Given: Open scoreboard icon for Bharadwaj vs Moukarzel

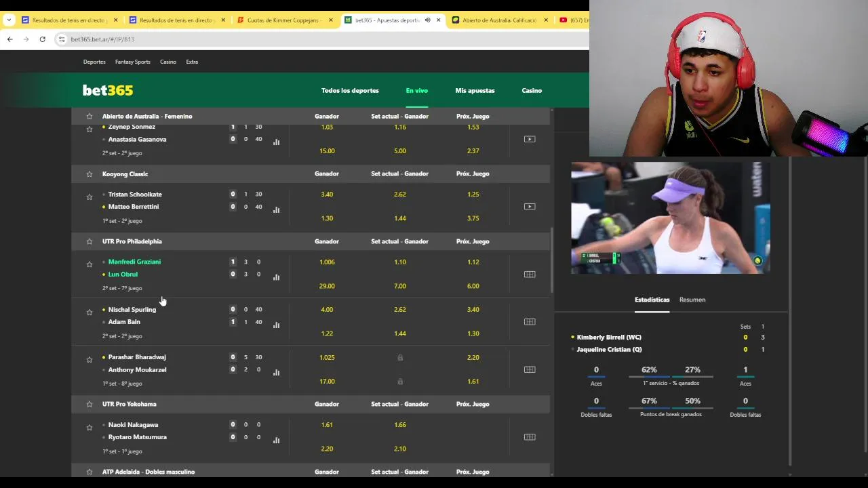Looking at the screenshot, I should click(530, 369).
